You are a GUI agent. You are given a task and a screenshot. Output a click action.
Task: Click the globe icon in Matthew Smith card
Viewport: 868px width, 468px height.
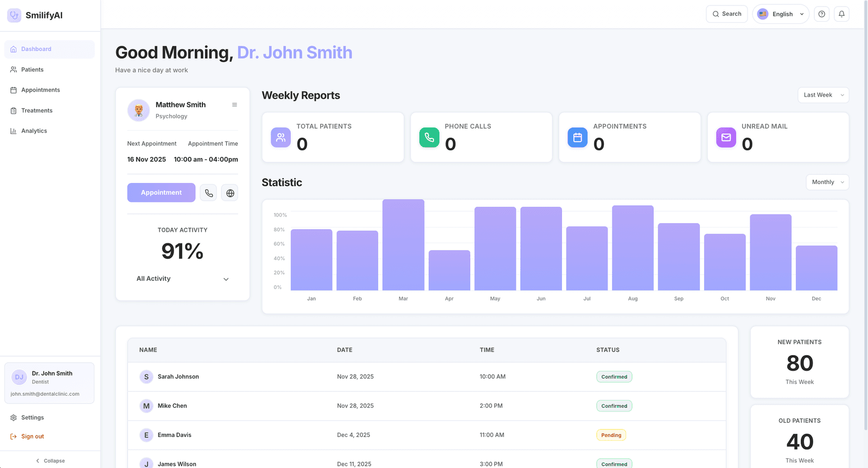point(230,193)
